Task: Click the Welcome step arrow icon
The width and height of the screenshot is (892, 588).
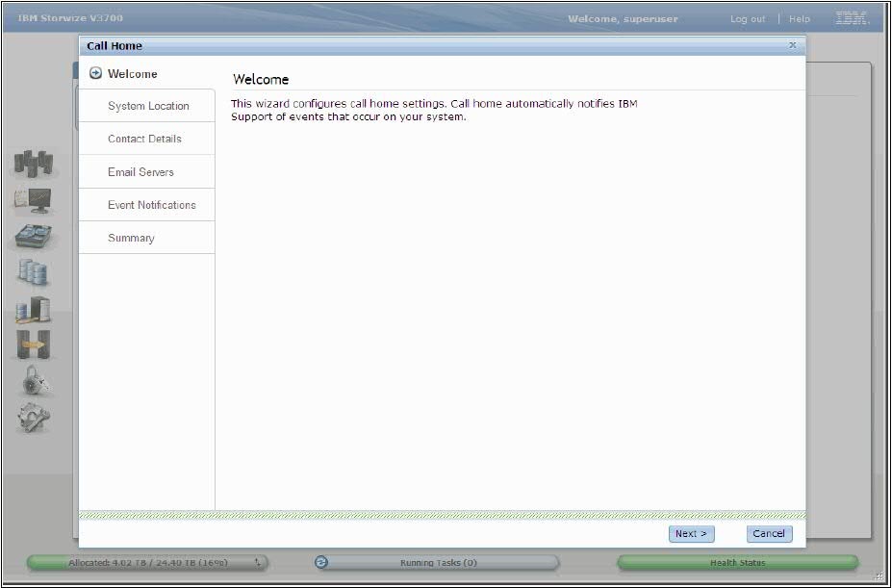Action: coord(95,73)
